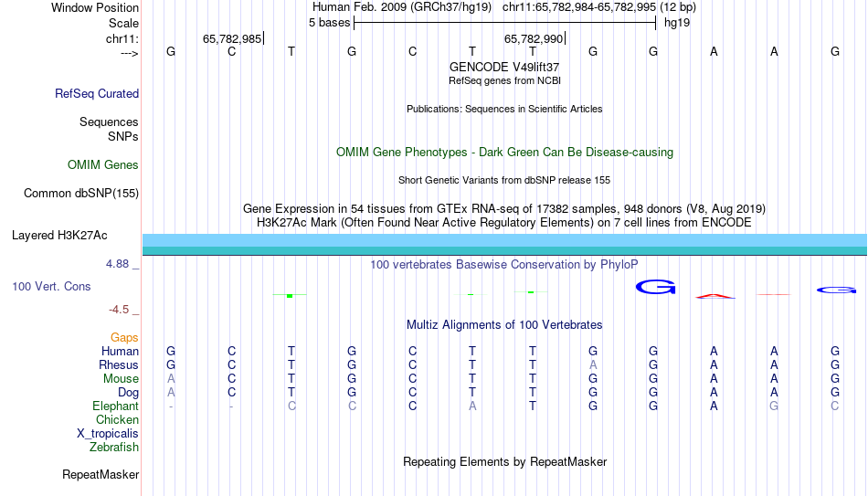Click the 5 bases scale text
Viewport: 868px width, 496px height.
[329, 23]
